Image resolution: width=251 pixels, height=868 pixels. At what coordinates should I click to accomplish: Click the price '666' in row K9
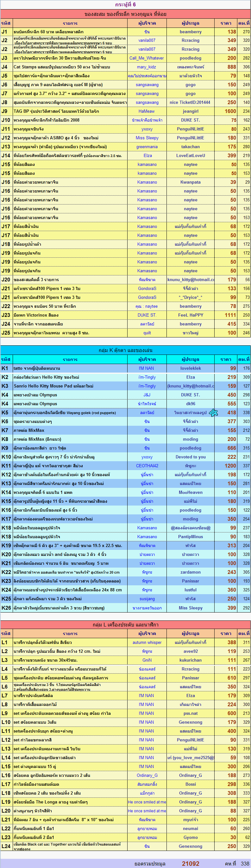pos(232,448)
